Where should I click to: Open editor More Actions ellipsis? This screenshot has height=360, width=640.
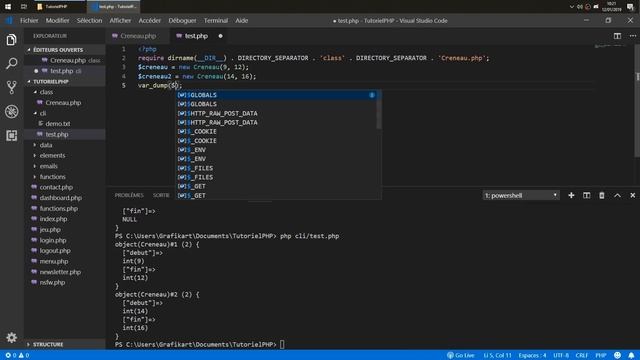coord(633,36)
